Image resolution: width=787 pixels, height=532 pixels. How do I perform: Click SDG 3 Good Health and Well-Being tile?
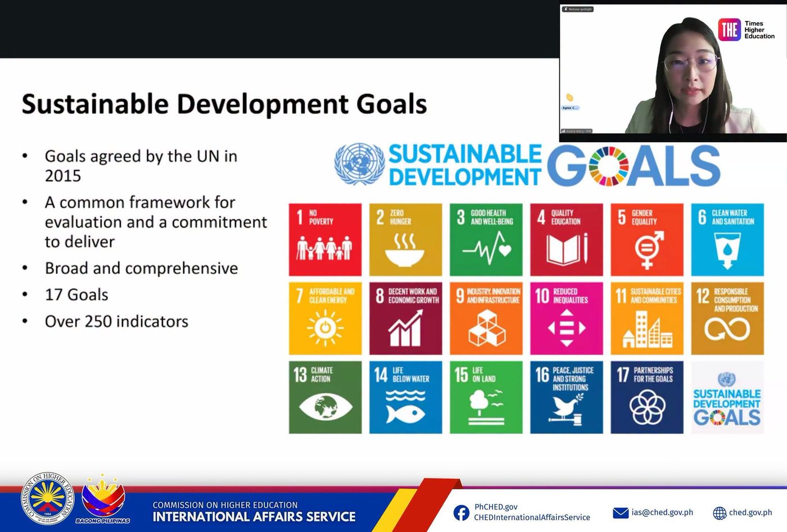[x=486, y=240]
